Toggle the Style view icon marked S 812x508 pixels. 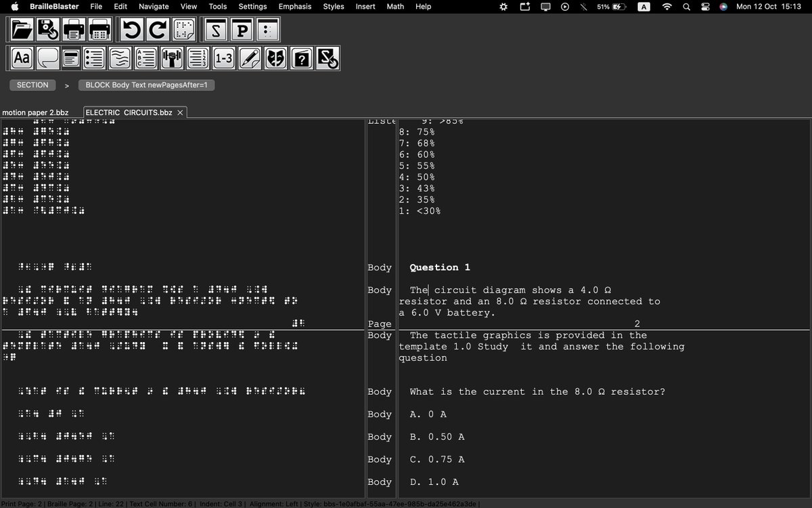pos(216,30)
